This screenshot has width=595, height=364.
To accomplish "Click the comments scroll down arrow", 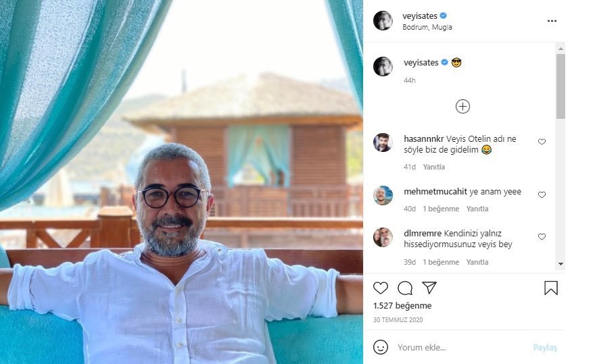I will [x=561, y=264].
